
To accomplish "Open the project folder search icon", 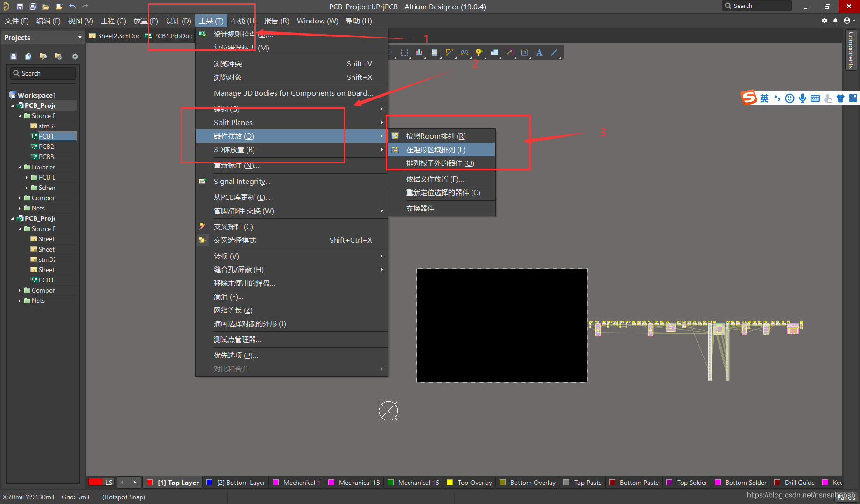I will pyautogui.click(x=43, y=56).
